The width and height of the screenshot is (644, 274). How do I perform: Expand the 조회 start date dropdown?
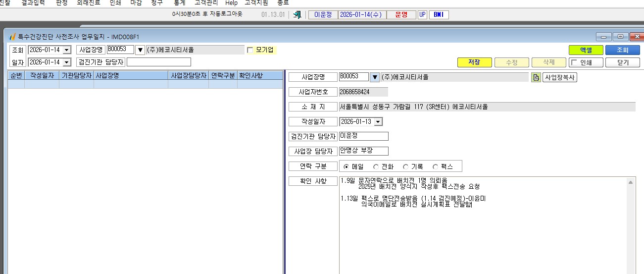(x=67, y=50)
